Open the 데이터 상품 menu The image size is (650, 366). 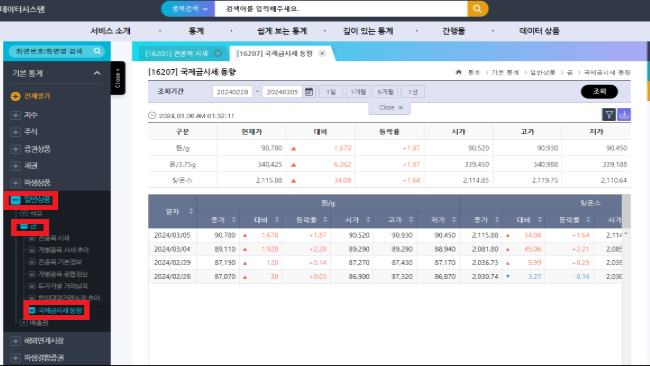(x=539, y=31)
